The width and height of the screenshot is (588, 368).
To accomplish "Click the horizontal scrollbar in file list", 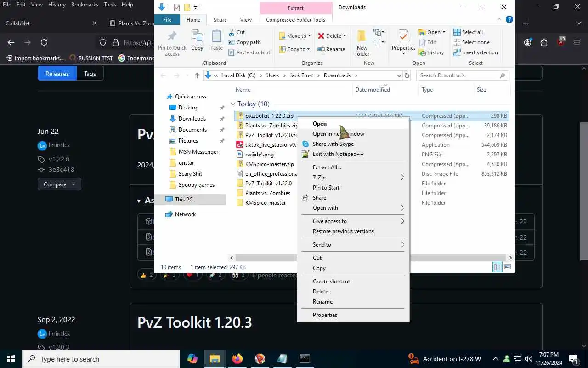I will point(370,258).
